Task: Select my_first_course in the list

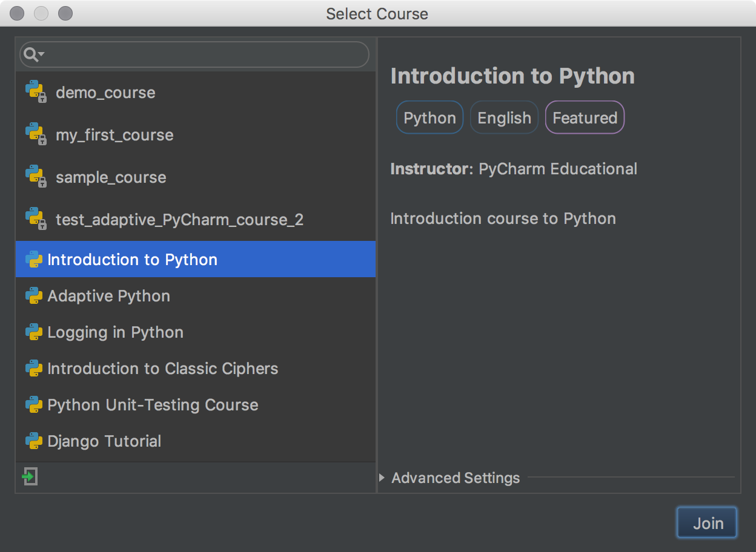Action: pos(196,135)
